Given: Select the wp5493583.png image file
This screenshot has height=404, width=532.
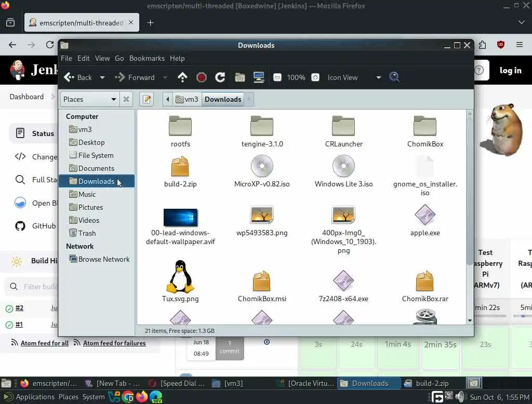Looking at the screenshot, I should [x=262, y=221].
